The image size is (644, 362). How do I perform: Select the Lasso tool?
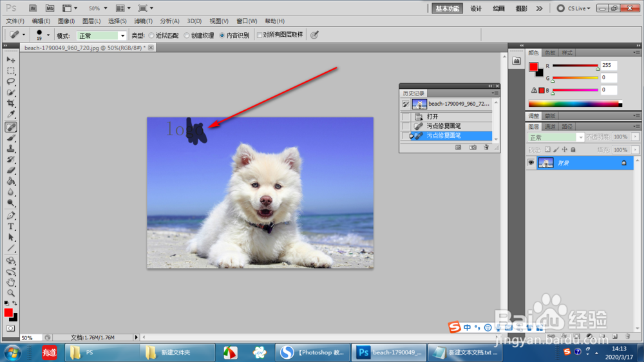pyautogui.click(x=11, y=81)
